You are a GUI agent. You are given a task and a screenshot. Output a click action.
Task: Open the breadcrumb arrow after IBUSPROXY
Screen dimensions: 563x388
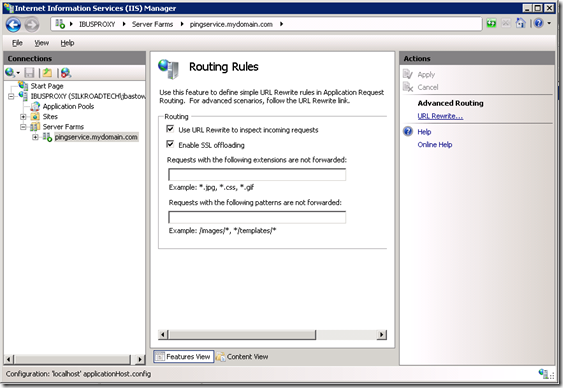tap(124, 24)
